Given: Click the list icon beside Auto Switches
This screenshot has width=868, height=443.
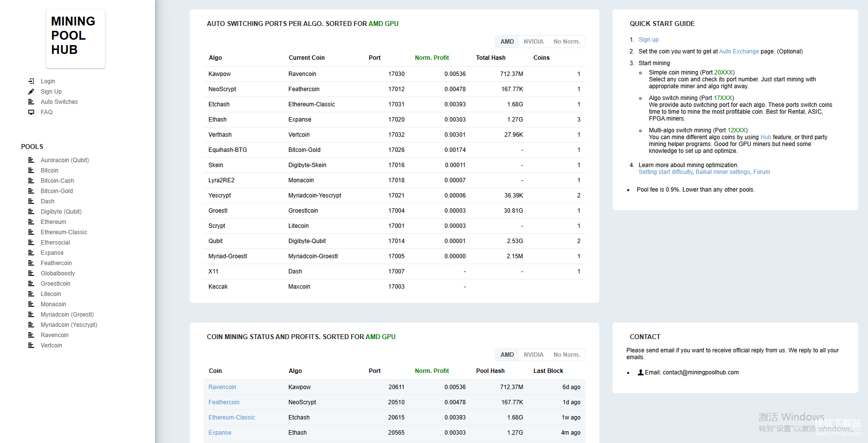Looking at the screenshot, I should coord(31,102).
